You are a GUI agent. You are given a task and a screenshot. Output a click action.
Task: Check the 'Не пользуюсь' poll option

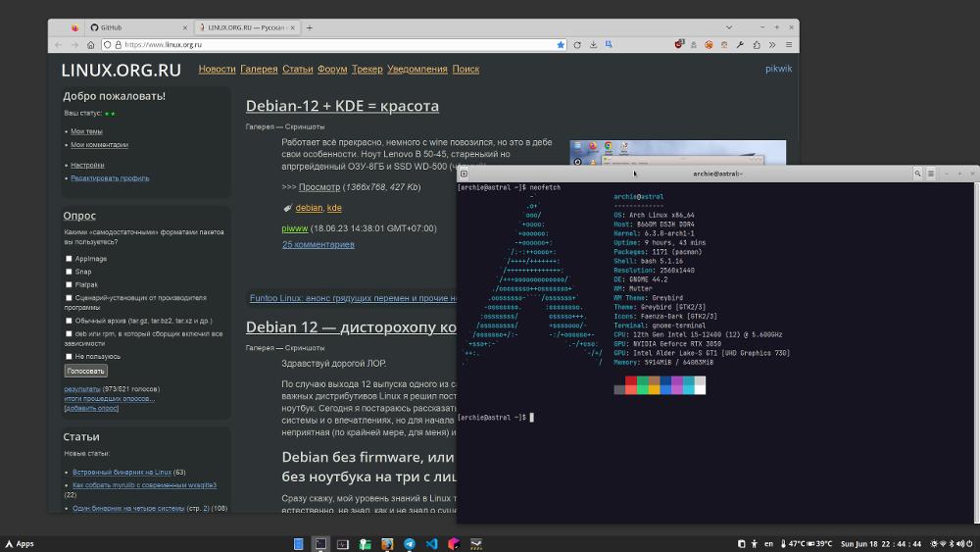coord(69,356)
